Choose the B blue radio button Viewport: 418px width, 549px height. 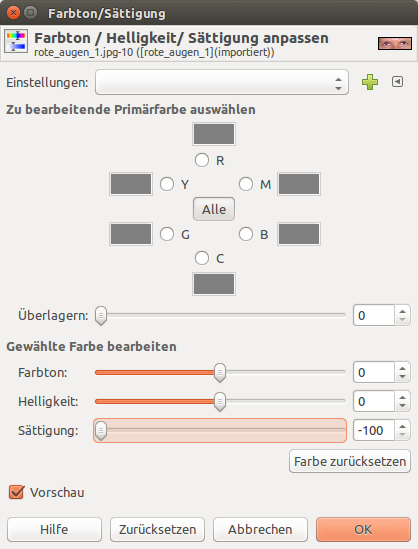(246, 234)
